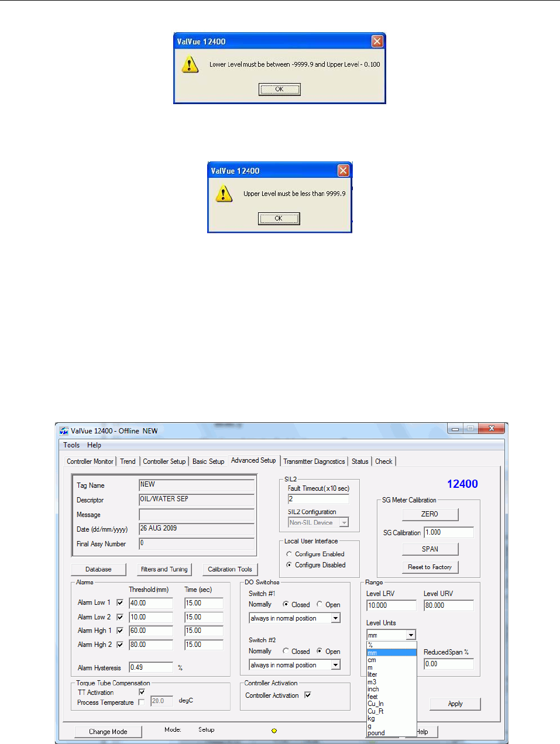Choose Cu_In in Level Units list

point(391,704)
